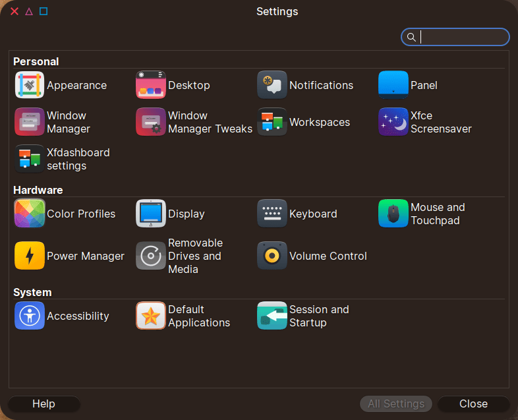Open Color Profiles settings
Screen dimensions: 518x420
[30, 214]
